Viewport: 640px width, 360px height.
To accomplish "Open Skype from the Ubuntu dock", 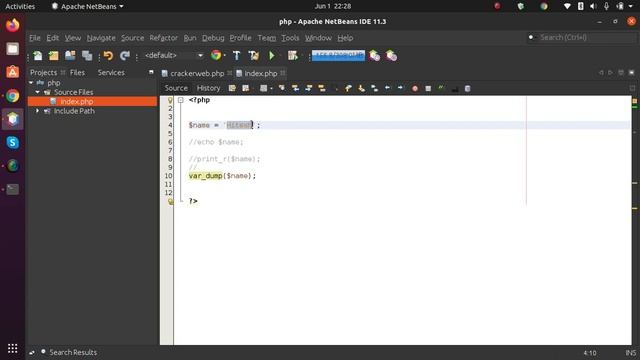I will (x=13, y=142).
